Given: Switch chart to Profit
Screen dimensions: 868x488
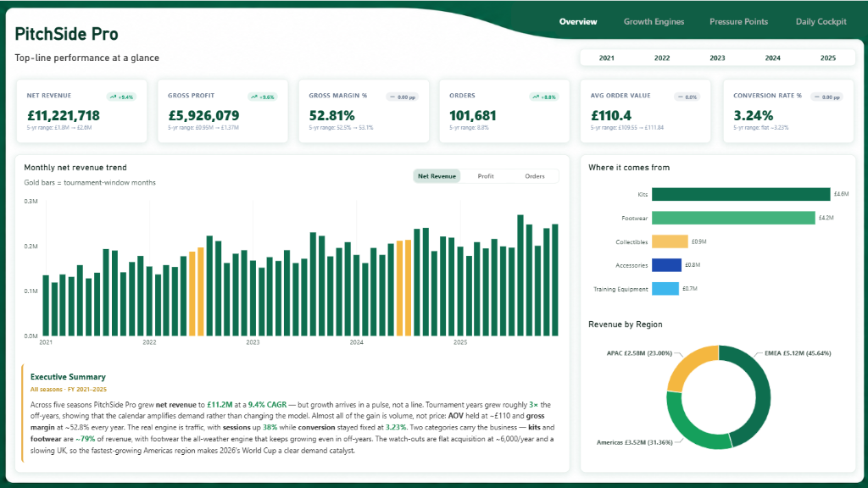Looking at the screenshot, I should point(486,176).
